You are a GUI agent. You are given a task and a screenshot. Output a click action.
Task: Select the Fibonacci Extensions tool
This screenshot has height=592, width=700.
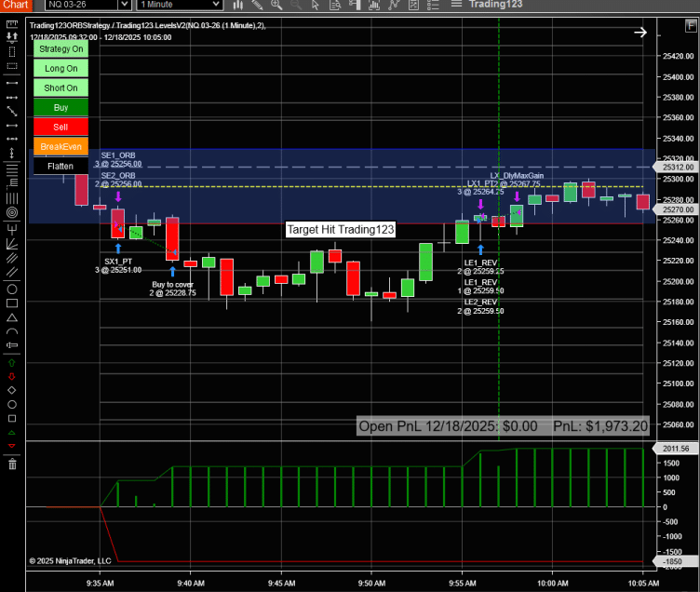(12, 182)
